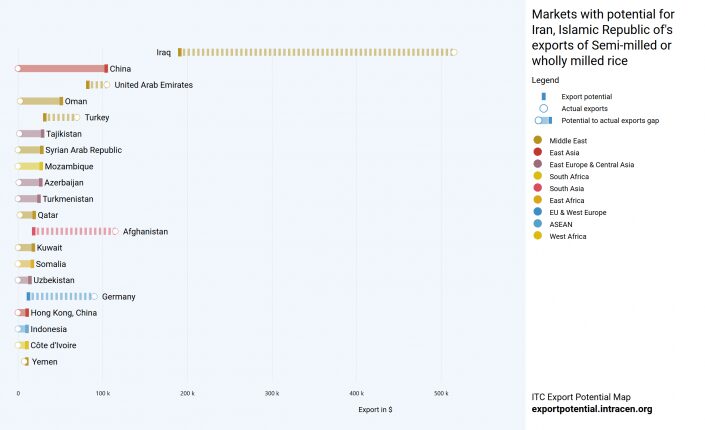Click the 500 k axis tick label
Screen dimensions: 705x430
pos(441,393)
